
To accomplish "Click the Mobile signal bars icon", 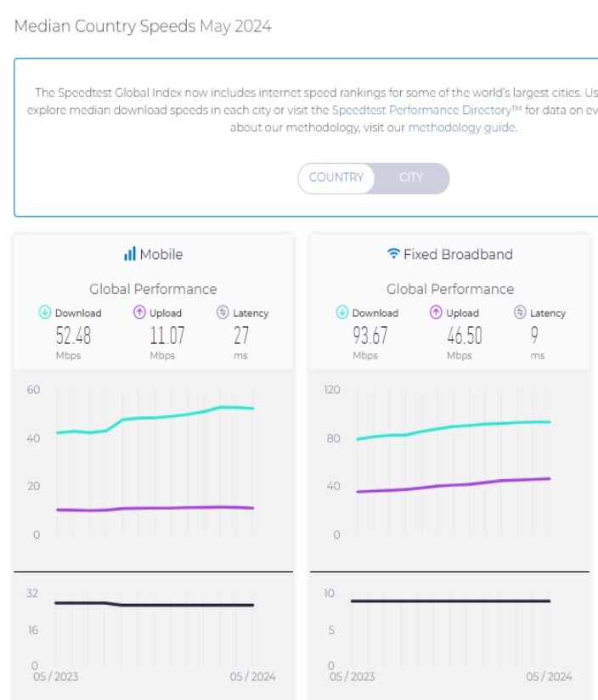I will point(130,254).
